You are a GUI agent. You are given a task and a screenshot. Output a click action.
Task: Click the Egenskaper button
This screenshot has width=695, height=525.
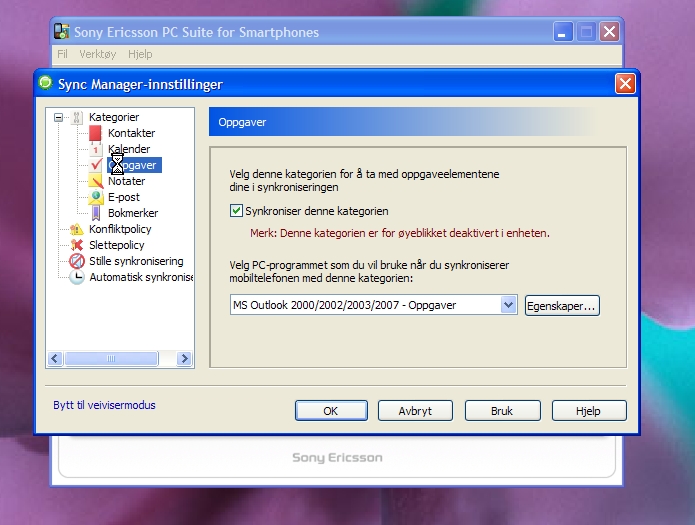(x=562, y=306)
